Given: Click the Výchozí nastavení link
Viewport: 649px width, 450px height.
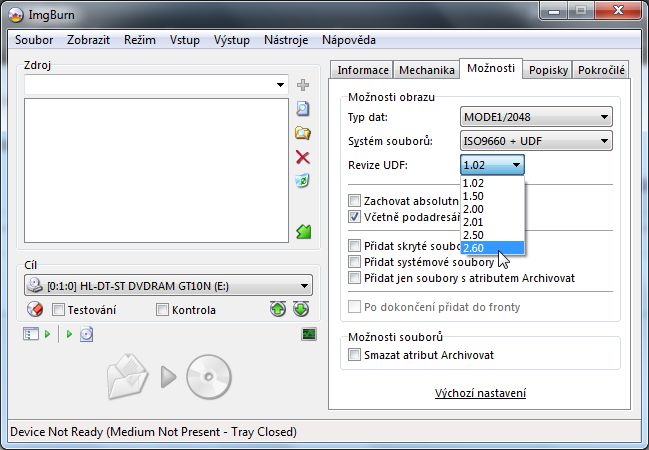Looking at the screenshot, I should point(480,393).
